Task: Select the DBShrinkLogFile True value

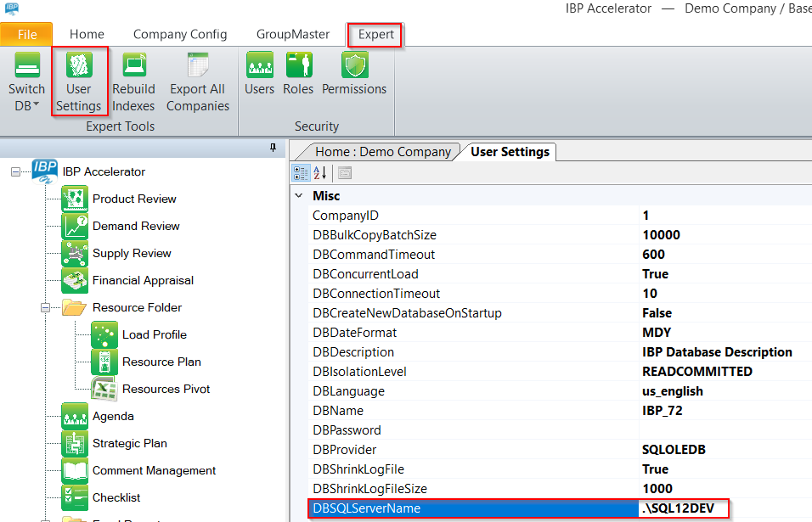Action: pos(655,469)
